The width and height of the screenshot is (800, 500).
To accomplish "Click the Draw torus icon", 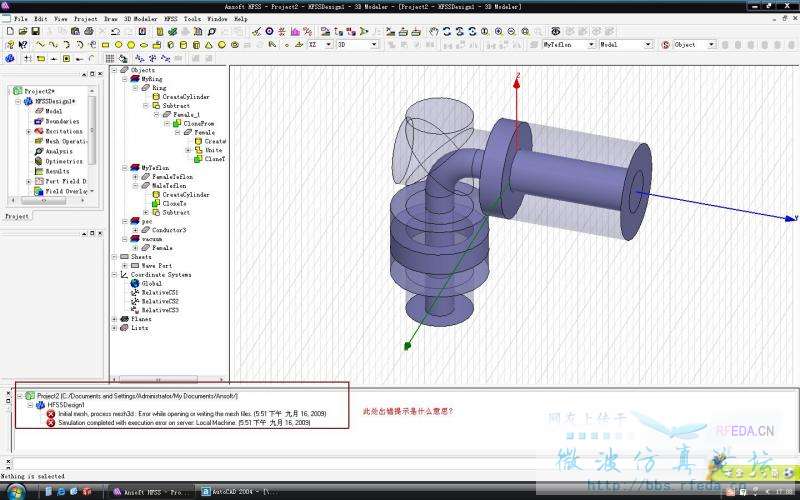I will point(235,45).
